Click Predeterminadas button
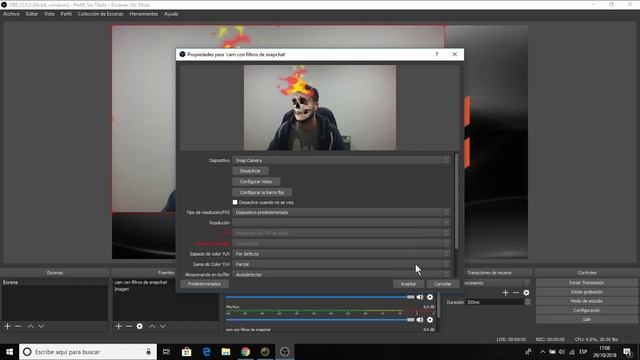 coord(204,284)
